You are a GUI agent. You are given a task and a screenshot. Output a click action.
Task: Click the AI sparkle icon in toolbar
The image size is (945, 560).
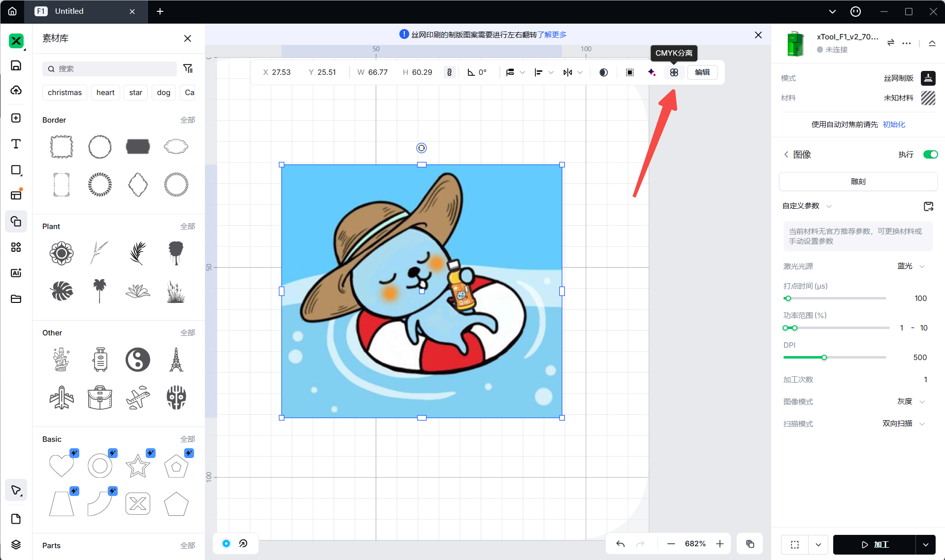652,72
